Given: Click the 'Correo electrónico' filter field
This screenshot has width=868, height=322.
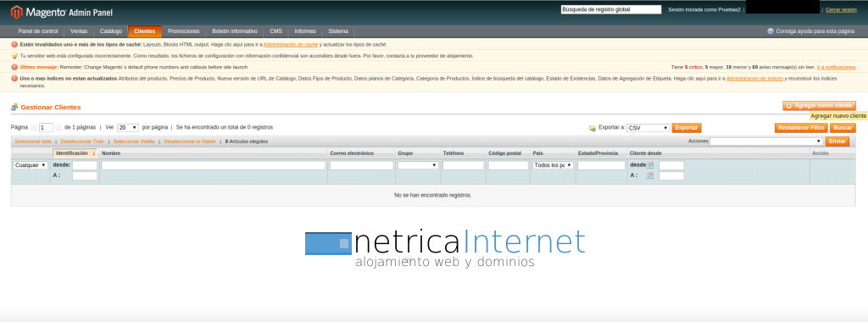Looking at the screenshot, I should (x=361, y=165).
